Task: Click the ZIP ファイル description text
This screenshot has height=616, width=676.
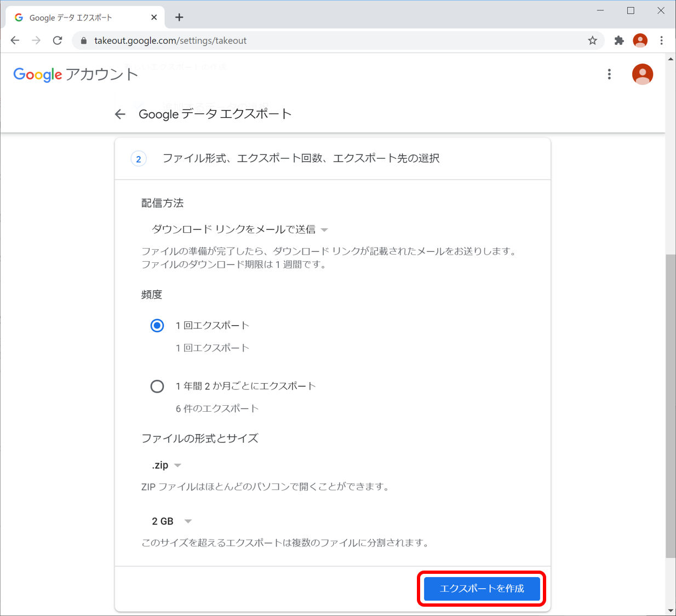Action: click(x=265, y=487)
